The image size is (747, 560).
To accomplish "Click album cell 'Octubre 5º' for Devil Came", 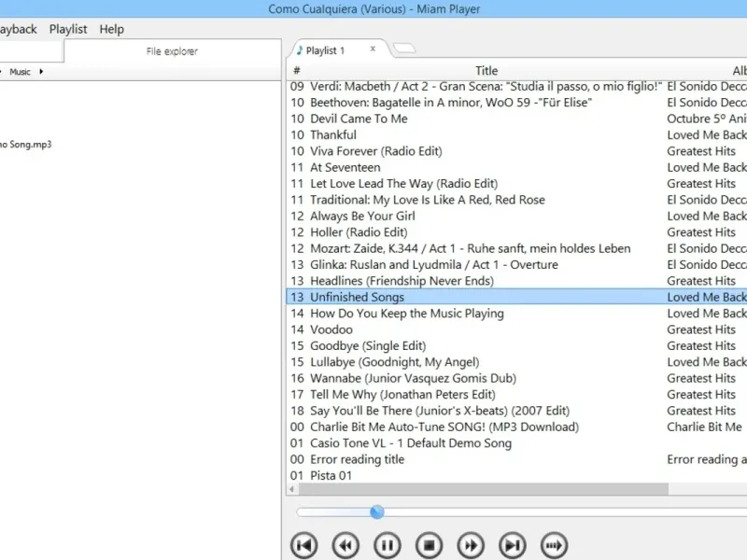I will (707, 119).
